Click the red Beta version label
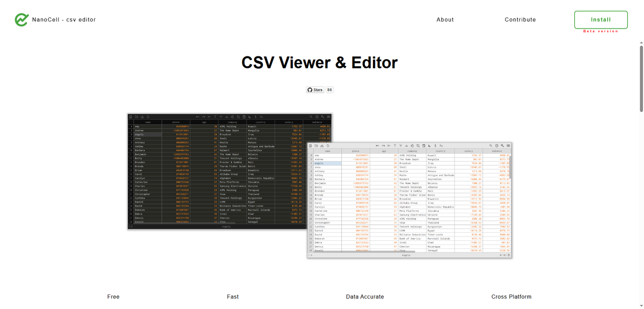Image resolution: width=644 pixels, height=309 pixels. point(601,31)
